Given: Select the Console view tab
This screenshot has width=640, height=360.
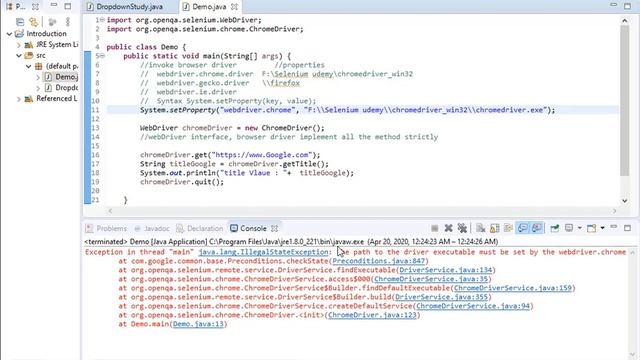Looking at the screenshot, I should coord(248,228).
